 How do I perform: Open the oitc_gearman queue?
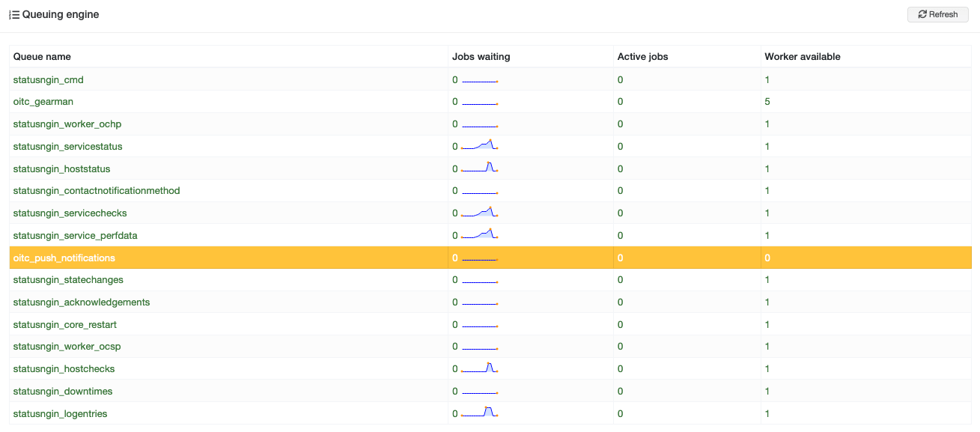(43, 101)
